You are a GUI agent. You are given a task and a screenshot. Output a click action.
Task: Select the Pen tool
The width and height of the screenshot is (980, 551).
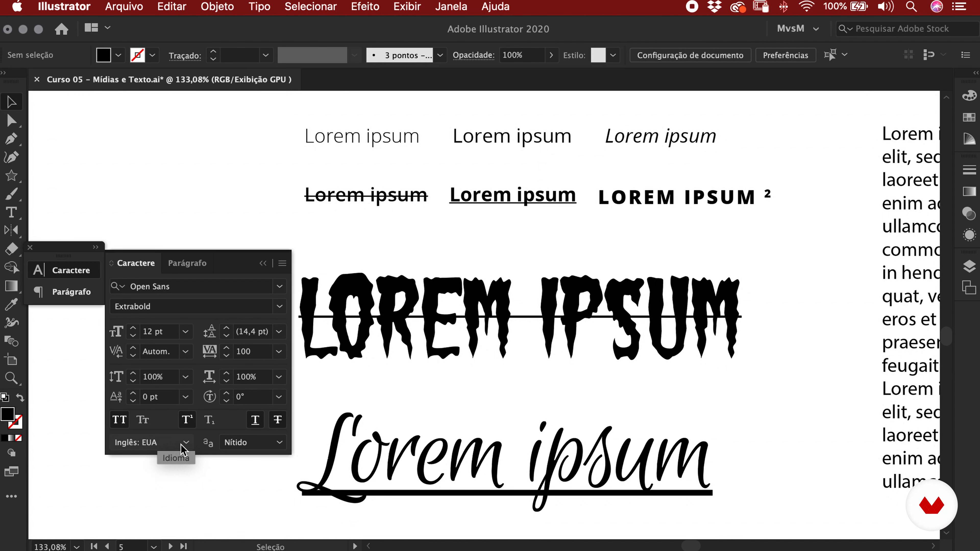pyautogui.click(x=11, y=139)
